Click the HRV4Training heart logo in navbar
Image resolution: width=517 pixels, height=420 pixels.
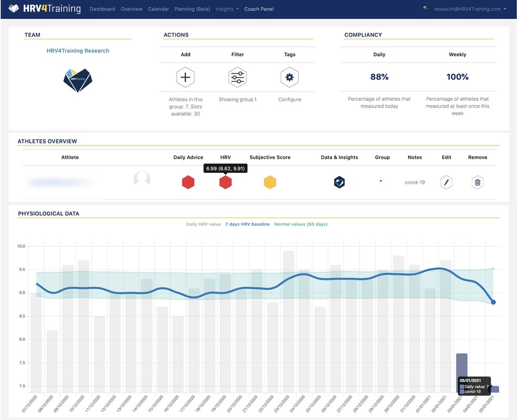click(x=14, y=8)
